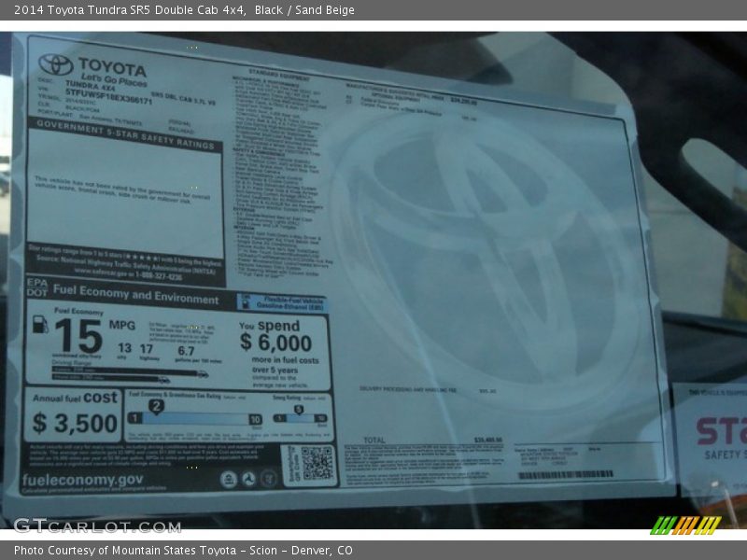Click the VIN '5TFUW5F18EX366171'

[108, 97]
